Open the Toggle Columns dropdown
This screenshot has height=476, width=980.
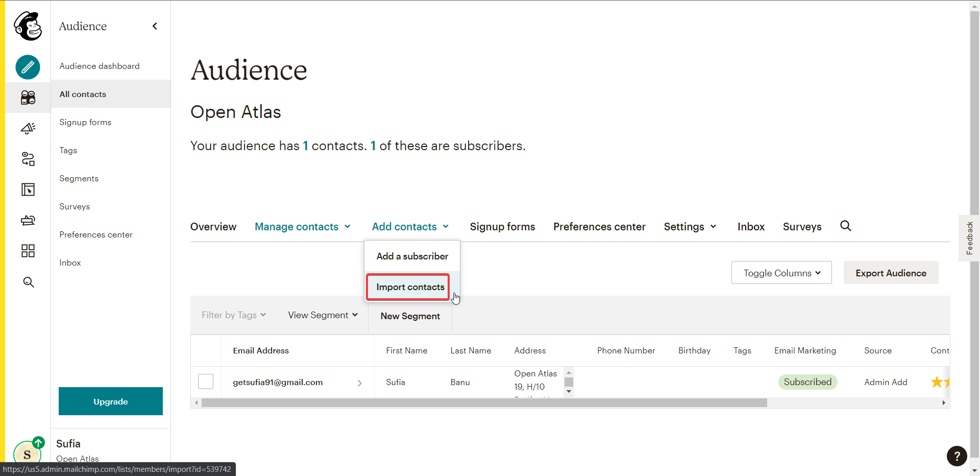[x=781, y=273]
